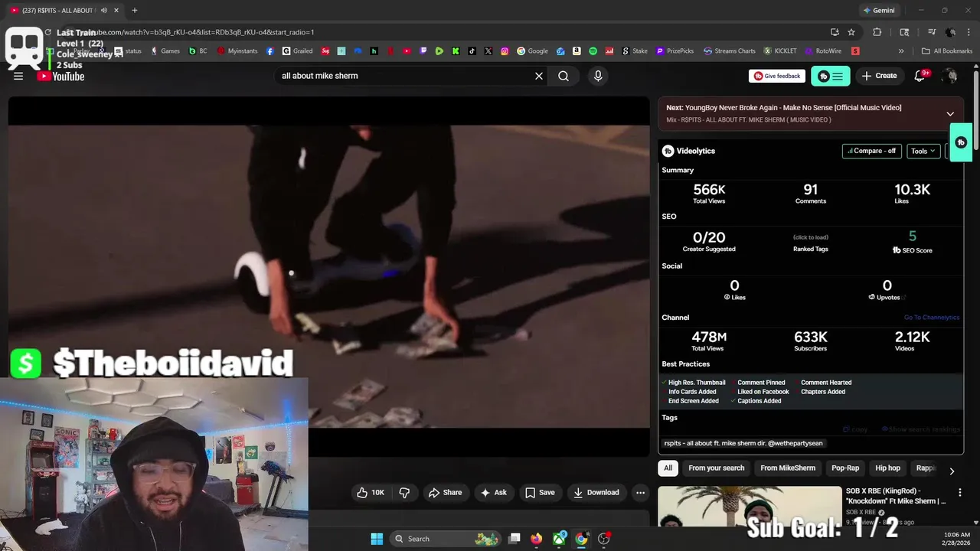Dislike the video with thumbs down
This screenshot has width=980, height=551.
(405, 492)
